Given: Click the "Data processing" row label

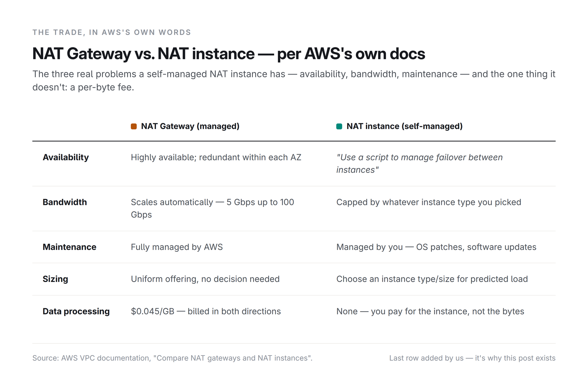Looking at the screenshot, I should tap(76, 311).
